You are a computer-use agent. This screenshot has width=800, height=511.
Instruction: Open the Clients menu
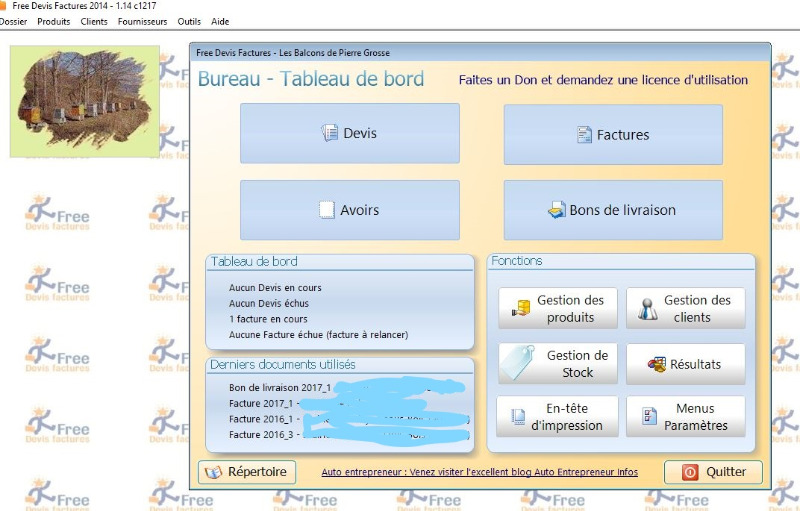click(94, 21)
